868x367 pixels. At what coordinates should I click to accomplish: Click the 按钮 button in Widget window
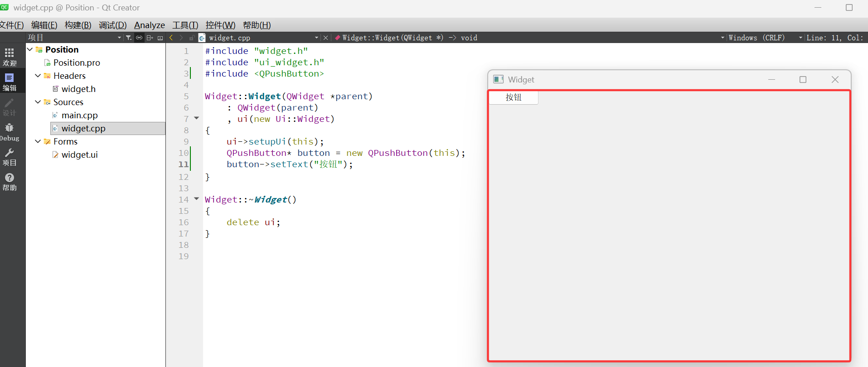(514, 97)
